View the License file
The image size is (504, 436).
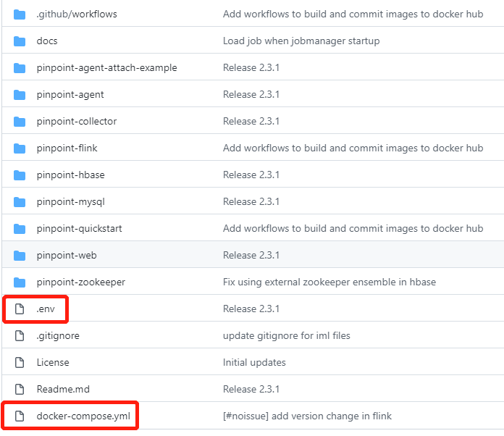click(x=53, y=363)
